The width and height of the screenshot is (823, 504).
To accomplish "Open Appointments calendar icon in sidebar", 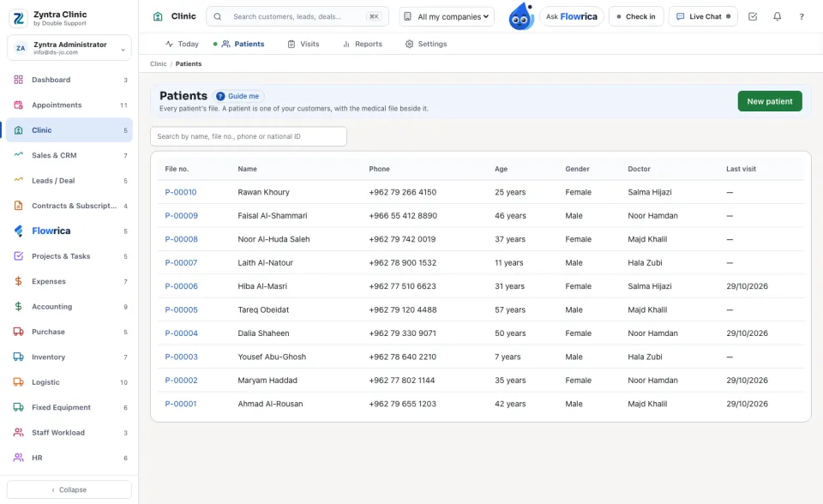I will pos(18,105).
